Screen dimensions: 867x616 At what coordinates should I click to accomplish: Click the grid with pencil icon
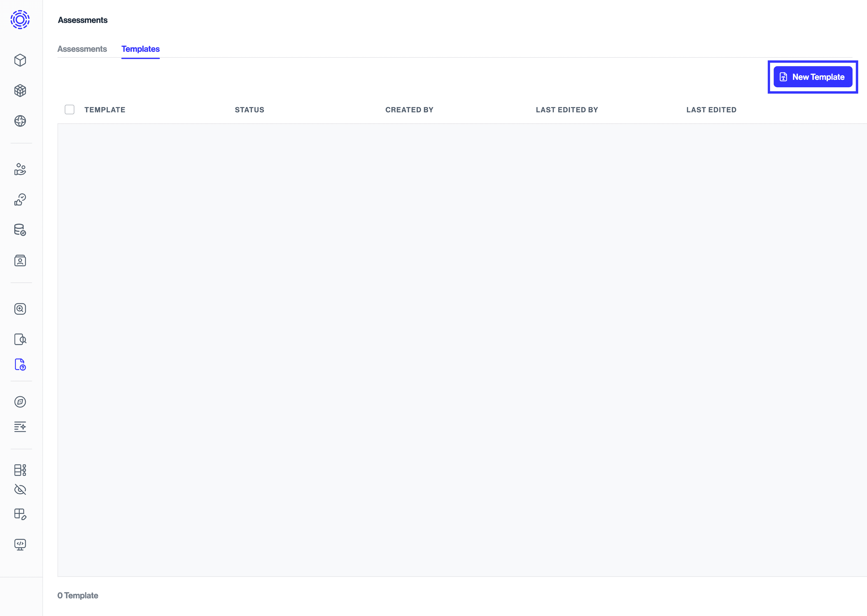tap(20, 515)
